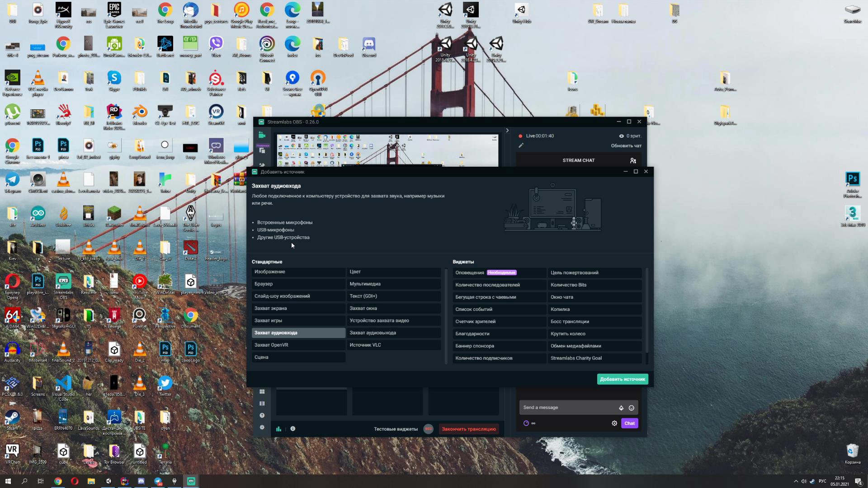Select Streamlabs Charity Goal widget
This screenshot has height=488, width=868.
595,358
